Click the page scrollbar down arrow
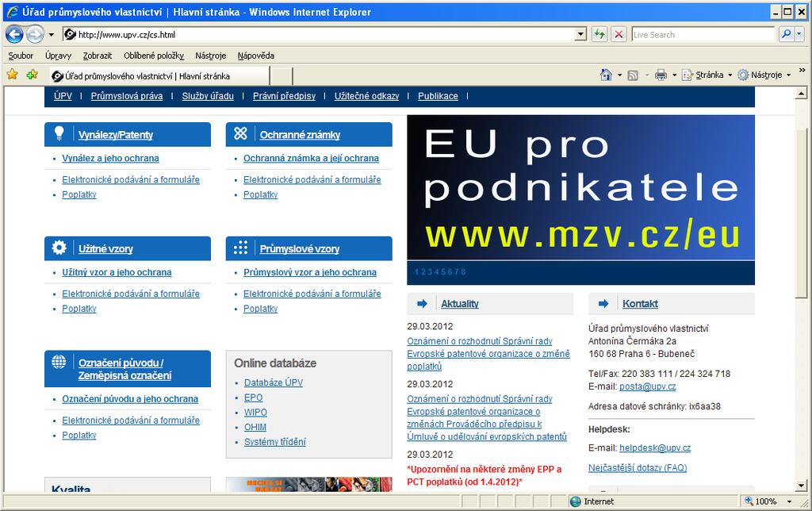 tap(801, 486)
